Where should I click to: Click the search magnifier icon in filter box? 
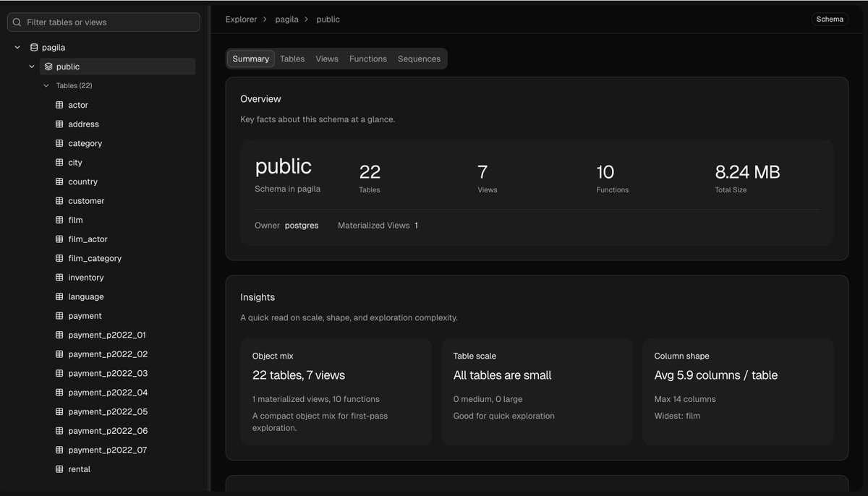(x=17, y=22)
